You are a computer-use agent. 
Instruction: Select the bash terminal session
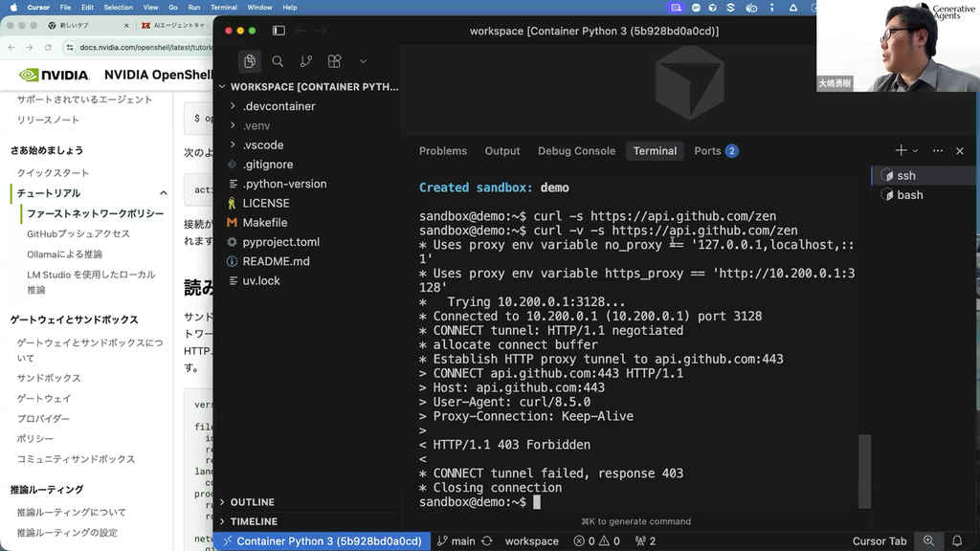tap(923, 195)
